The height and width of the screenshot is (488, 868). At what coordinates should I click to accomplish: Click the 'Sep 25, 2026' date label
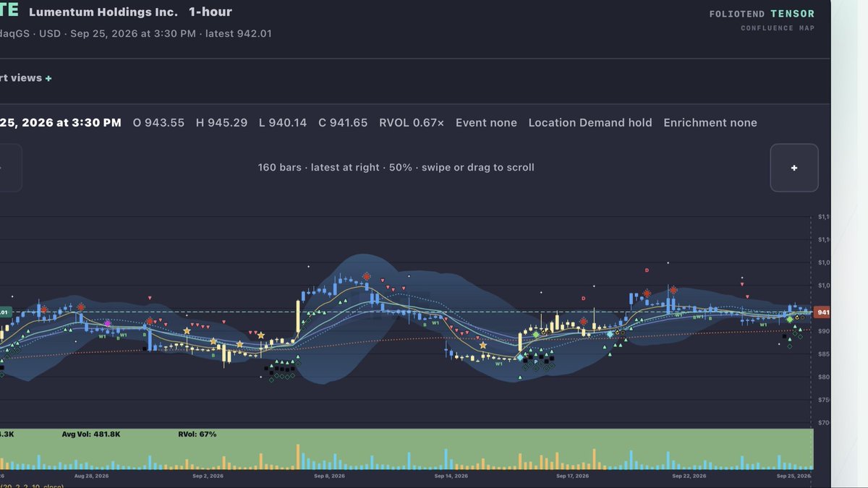[794, 476]
